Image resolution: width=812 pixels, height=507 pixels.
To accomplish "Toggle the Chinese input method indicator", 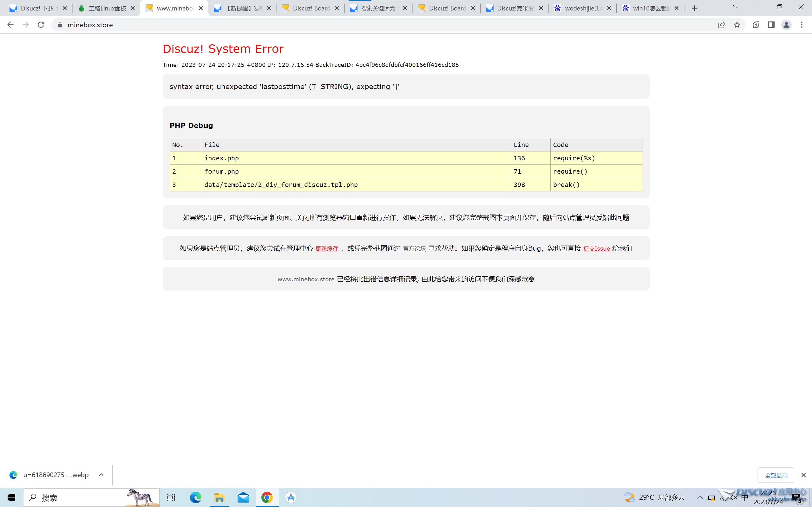I will point(745,497).
